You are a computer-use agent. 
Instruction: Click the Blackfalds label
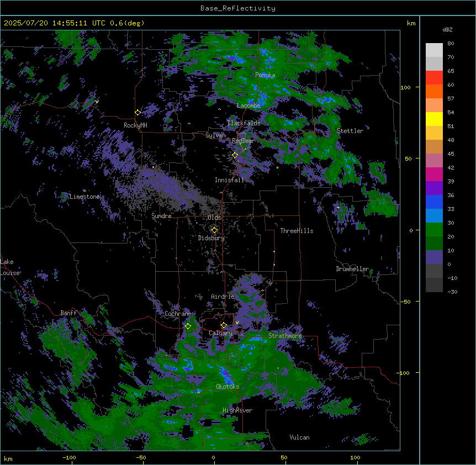tap(244, 123)
